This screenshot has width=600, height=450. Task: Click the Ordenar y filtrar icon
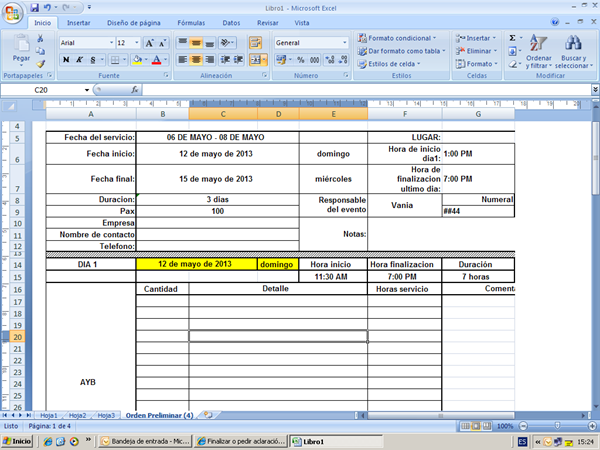coord(538,44)
